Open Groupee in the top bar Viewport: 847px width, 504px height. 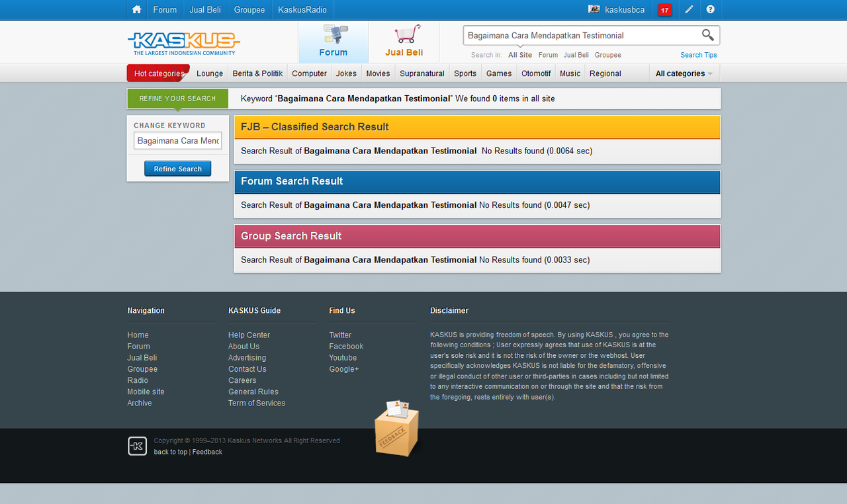coord(249,10)
